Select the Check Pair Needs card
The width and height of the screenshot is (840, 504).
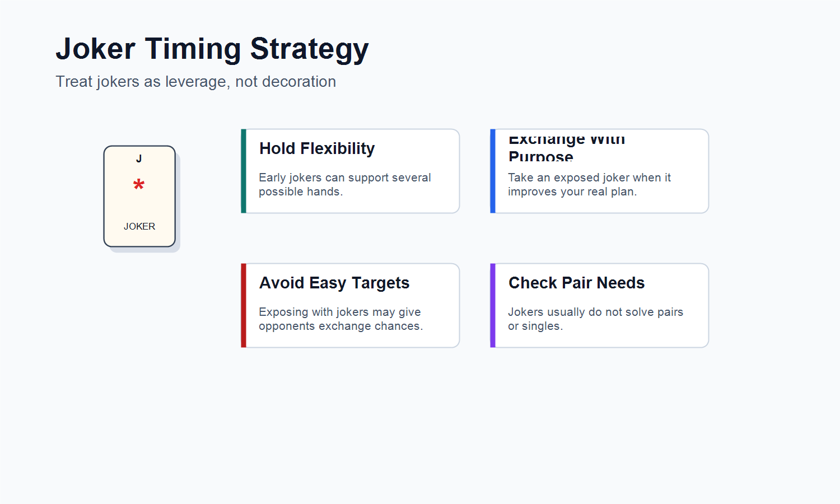599,305
